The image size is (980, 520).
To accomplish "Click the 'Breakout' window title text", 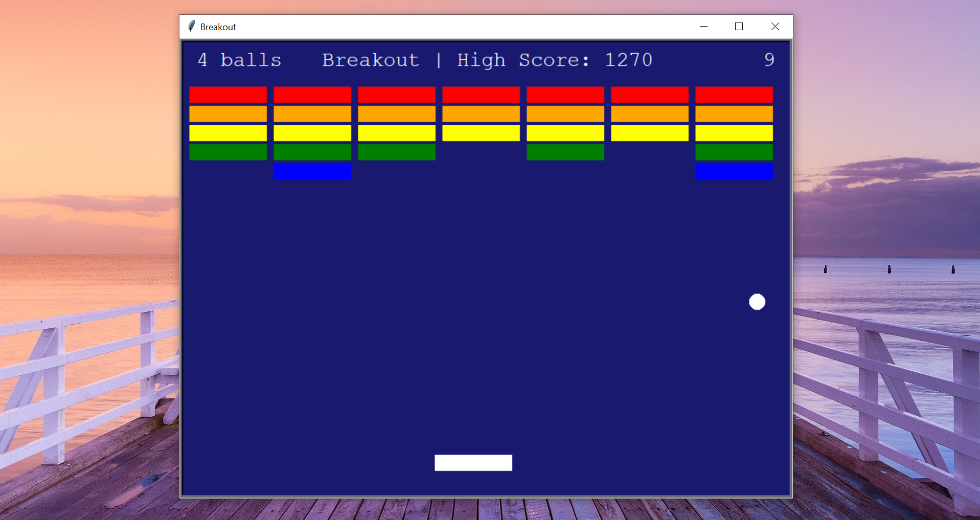I will pos(218,27).
